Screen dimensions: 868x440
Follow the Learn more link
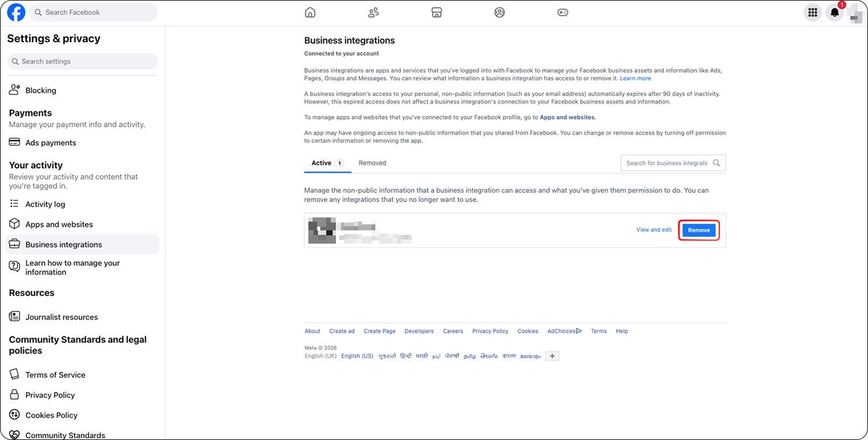(635, 78)
